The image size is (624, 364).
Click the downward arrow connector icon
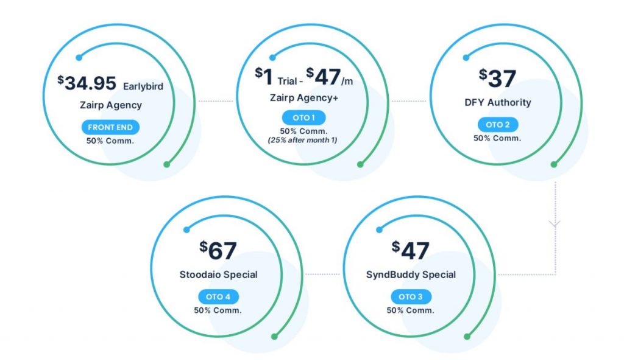click(x=555, y=224)
